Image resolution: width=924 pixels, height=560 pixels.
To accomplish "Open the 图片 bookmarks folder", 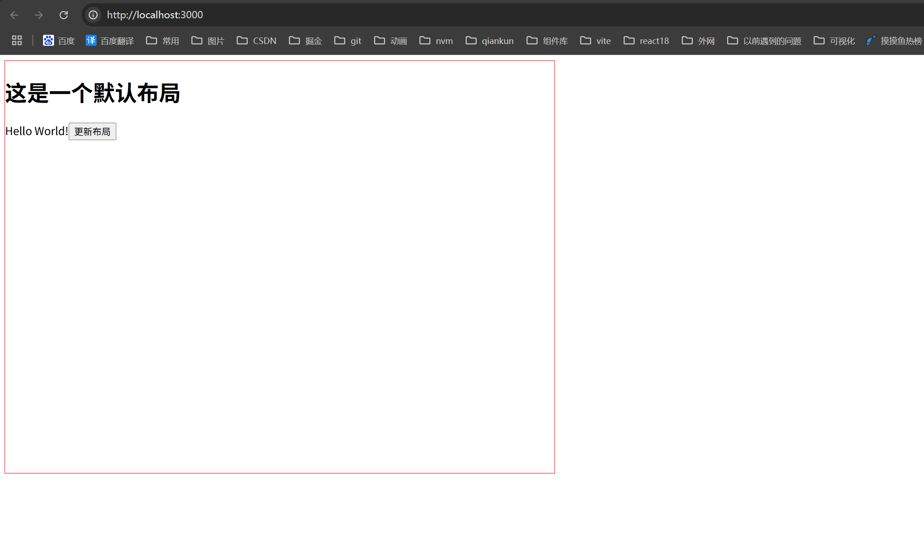I will click(x=207, y=40).
